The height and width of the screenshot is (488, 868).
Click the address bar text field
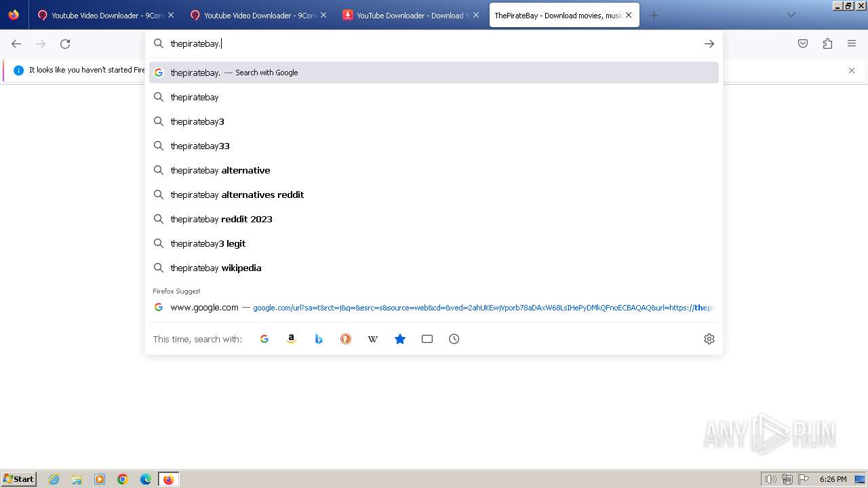(434, 43)
